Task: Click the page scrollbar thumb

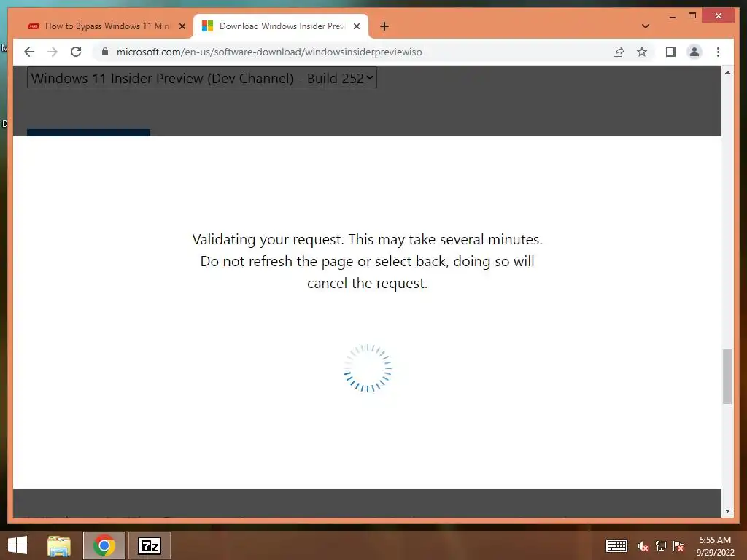Action: [x=727, y=376]
